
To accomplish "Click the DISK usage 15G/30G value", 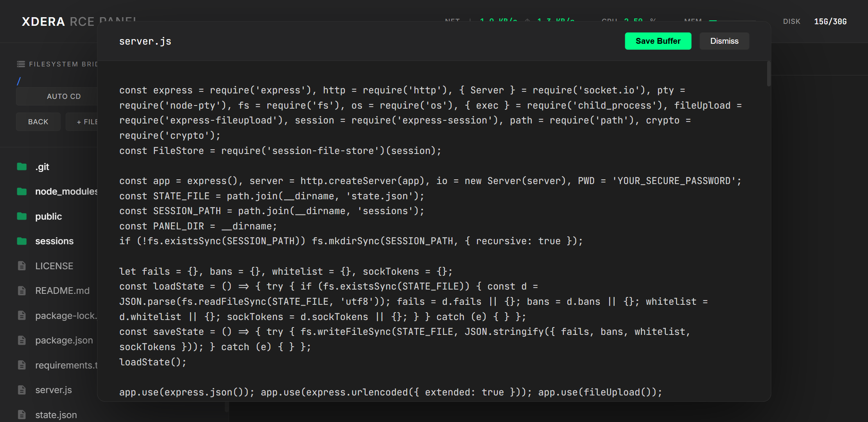I will (830, 21).
